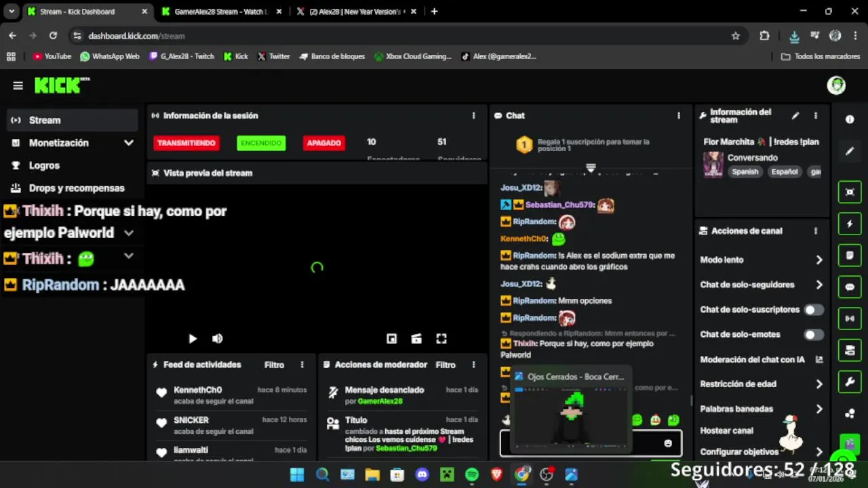Click the TRANSMITIENDO status badge

186,143
